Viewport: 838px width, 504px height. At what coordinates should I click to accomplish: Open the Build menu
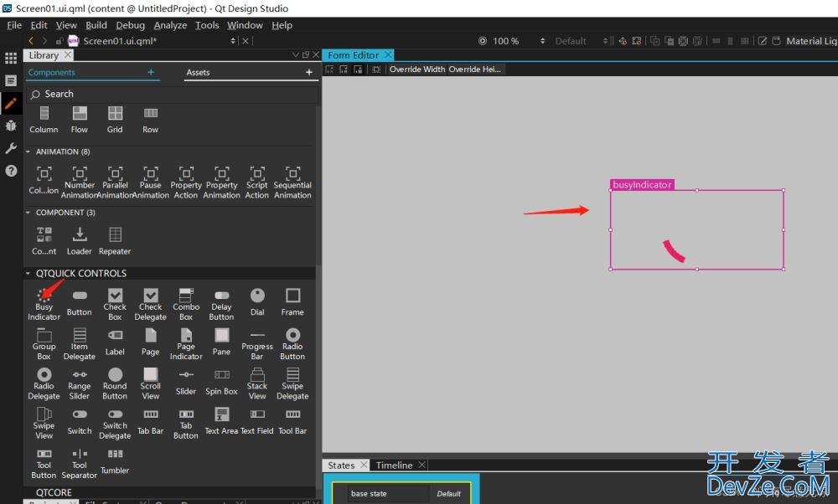tap(96, 25)
